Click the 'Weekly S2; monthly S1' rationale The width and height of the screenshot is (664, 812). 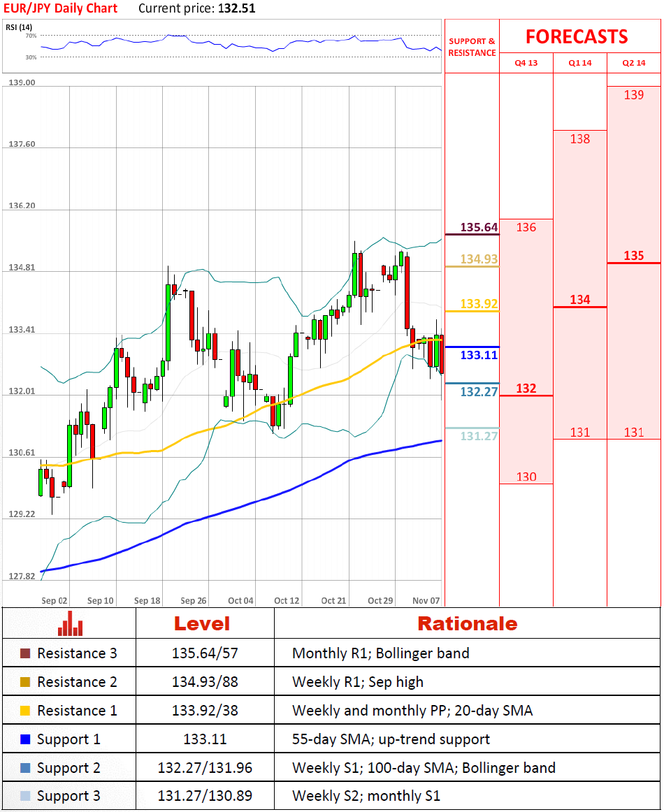(x=366, y=796)
